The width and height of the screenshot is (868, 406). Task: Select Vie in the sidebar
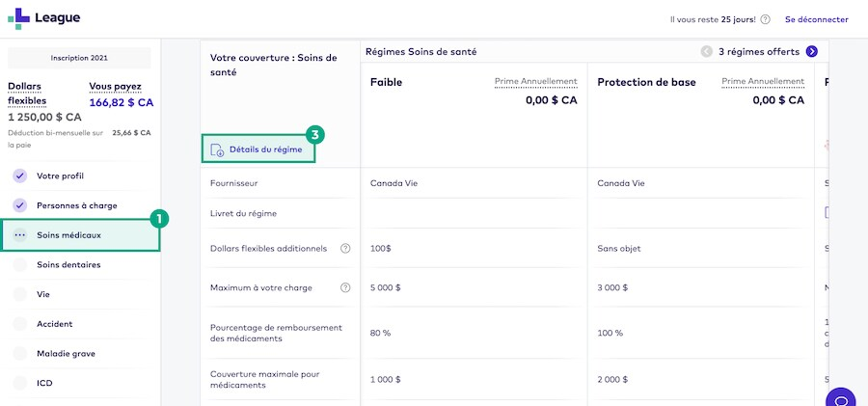[x=43, y=294]
